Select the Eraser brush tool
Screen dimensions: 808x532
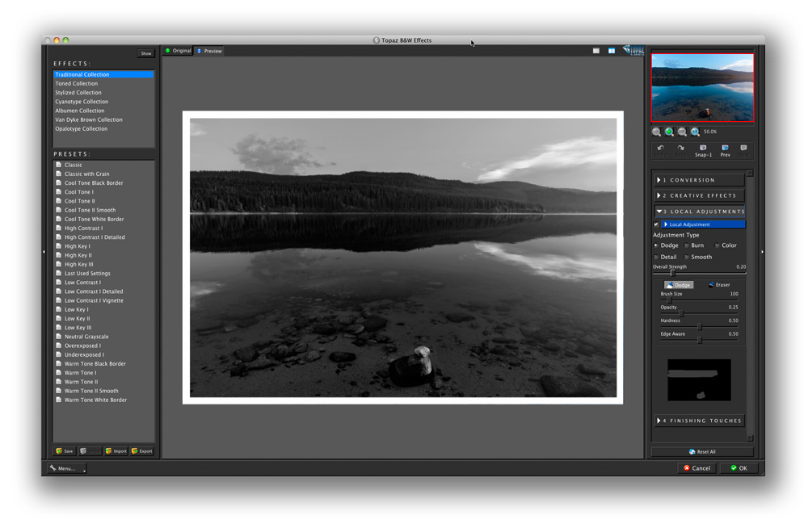(x=719, y=285)
